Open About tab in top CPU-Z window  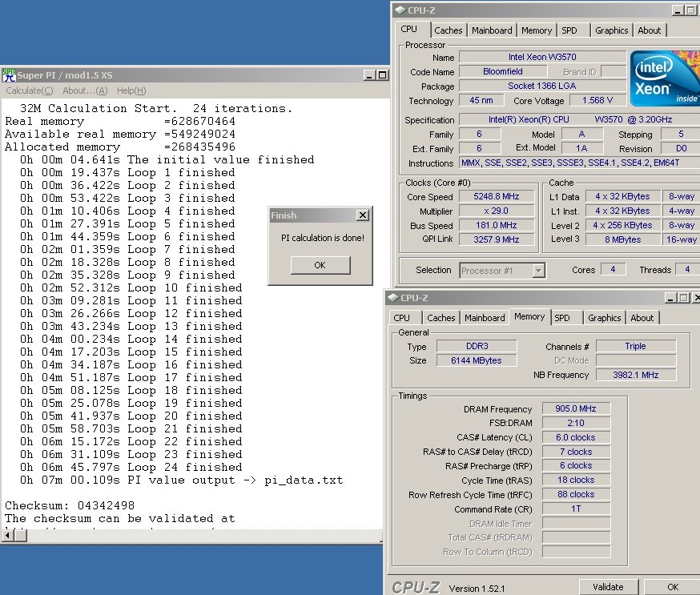[x=649, y=30]
